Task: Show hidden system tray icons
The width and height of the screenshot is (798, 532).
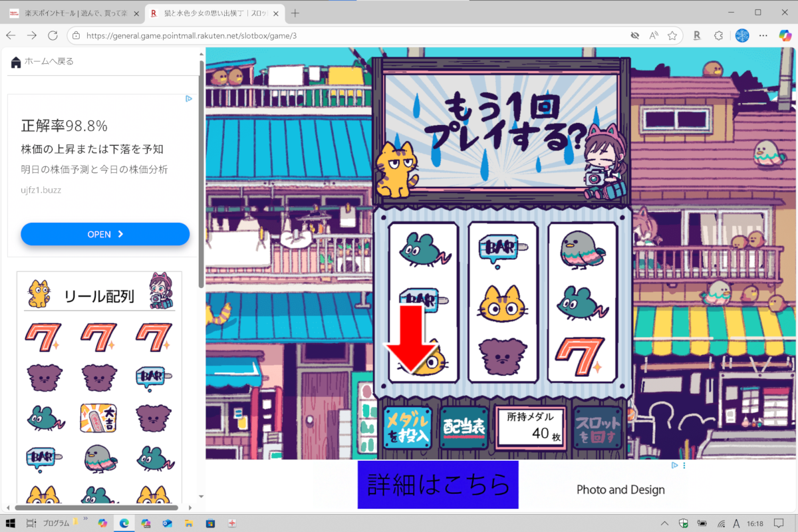Action: [x=664, y=523]
